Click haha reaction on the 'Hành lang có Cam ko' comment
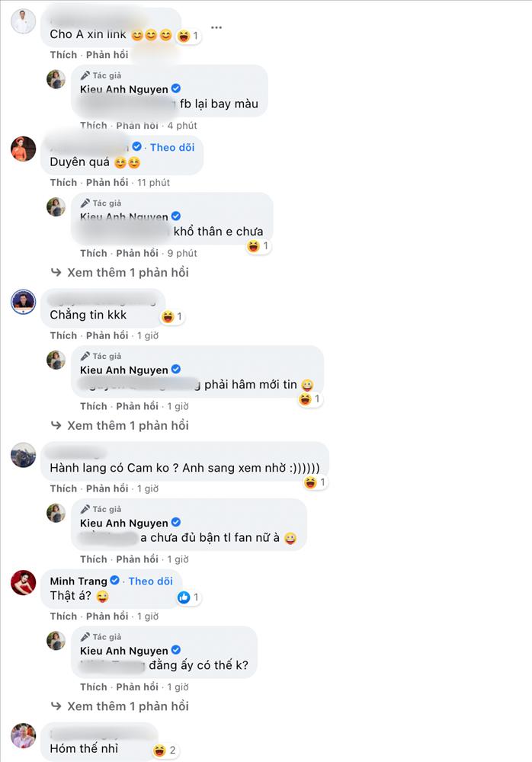The width and height of the screenshot is (532, 762). (315, 482)
